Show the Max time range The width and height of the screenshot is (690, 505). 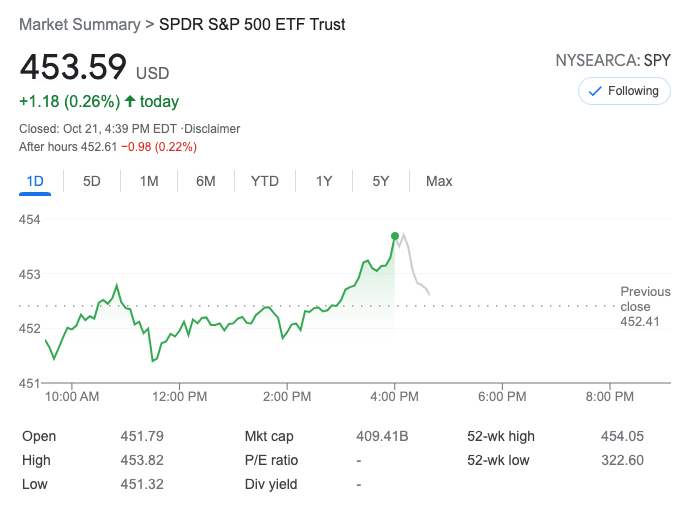[x=439, y=181]
